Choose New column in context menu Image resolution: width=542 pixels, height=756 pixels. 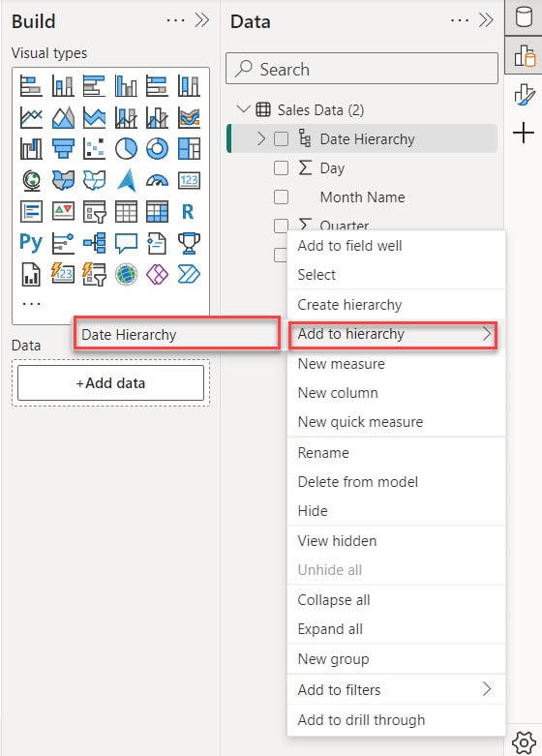396,393
